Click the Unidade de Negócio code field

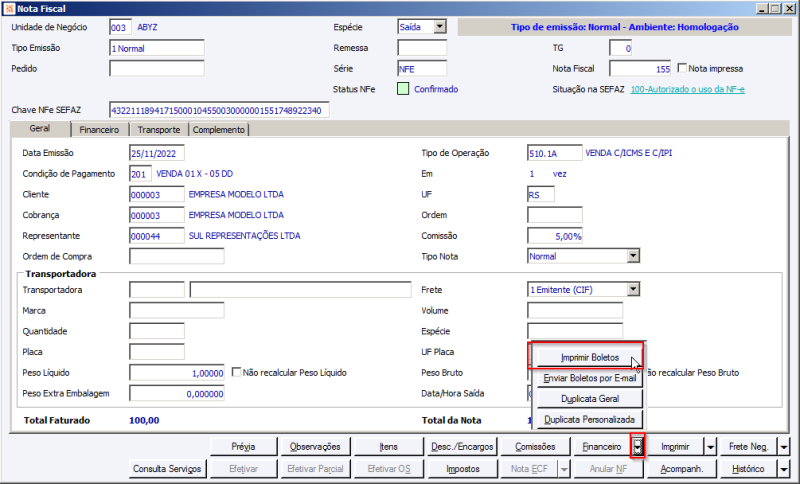pyautogui.click(x=120, y=28)
